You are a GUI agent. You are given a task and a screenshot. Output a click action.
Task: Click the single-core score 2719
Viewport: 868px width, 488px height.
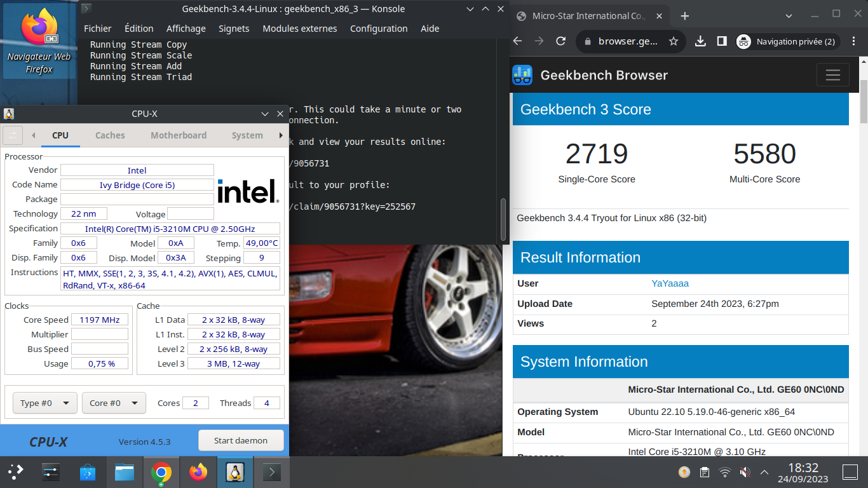point(597,154)
